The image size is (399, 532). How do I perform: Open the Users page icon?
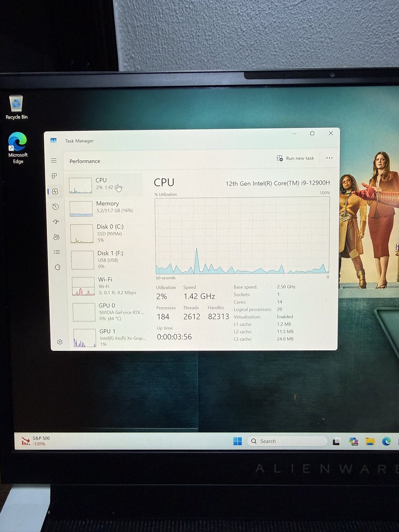click(56, 237)
